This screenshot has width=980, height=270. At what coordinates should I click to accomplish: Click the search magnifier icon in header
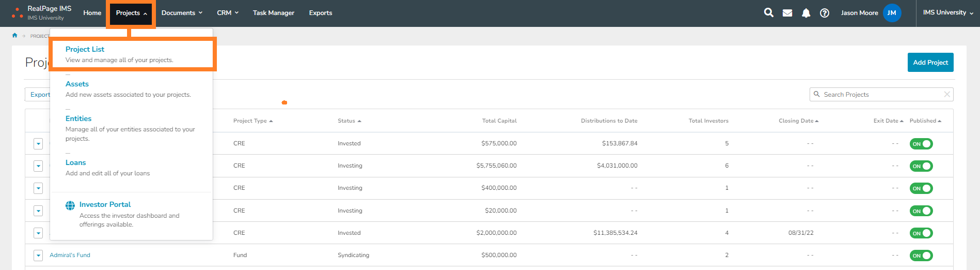768,13
